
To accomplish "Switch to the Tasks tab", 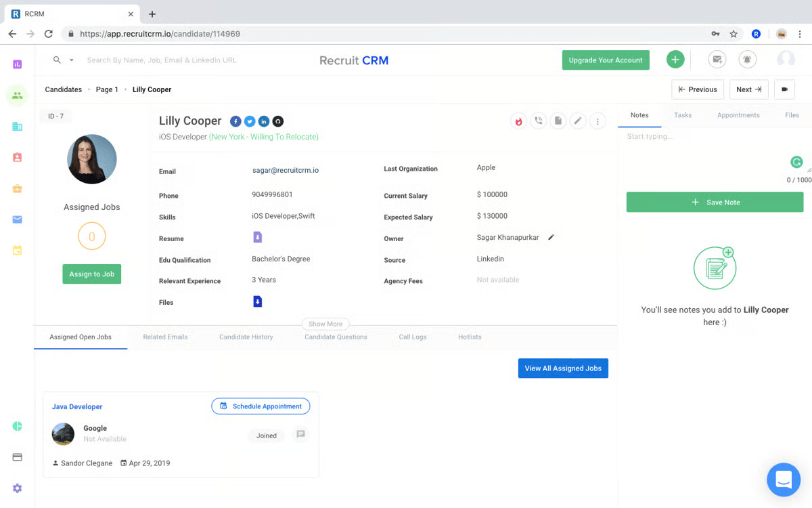I will pyautogui.click(x=683, y=115).
